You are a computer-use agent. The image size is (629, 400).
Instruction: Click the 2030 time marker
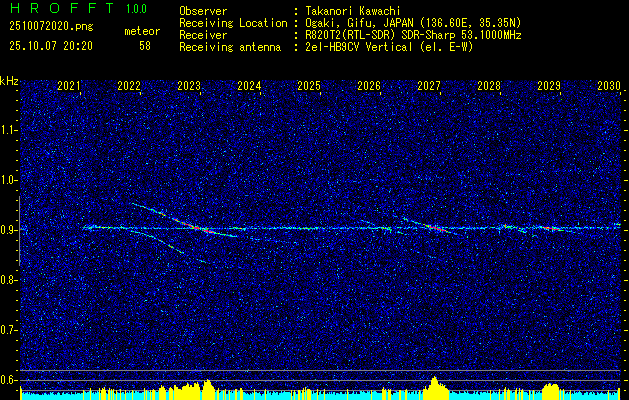point(609,86)
